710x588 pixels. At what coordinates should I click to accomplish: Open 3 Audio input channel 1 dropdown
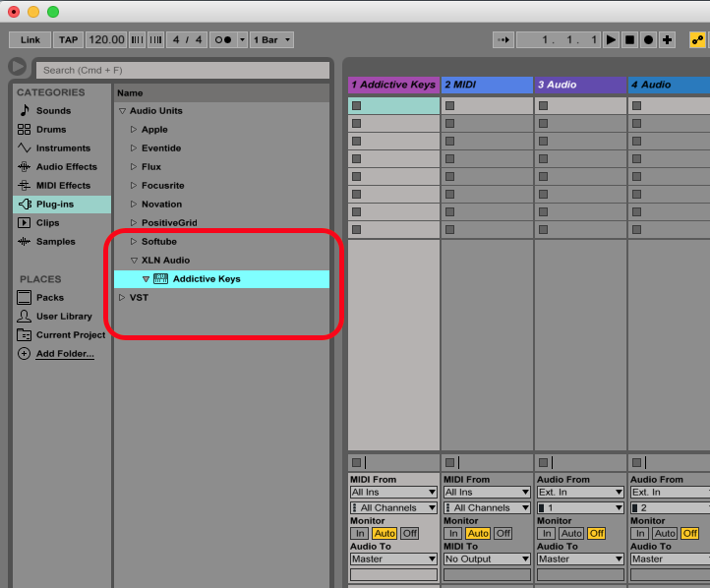580,508
